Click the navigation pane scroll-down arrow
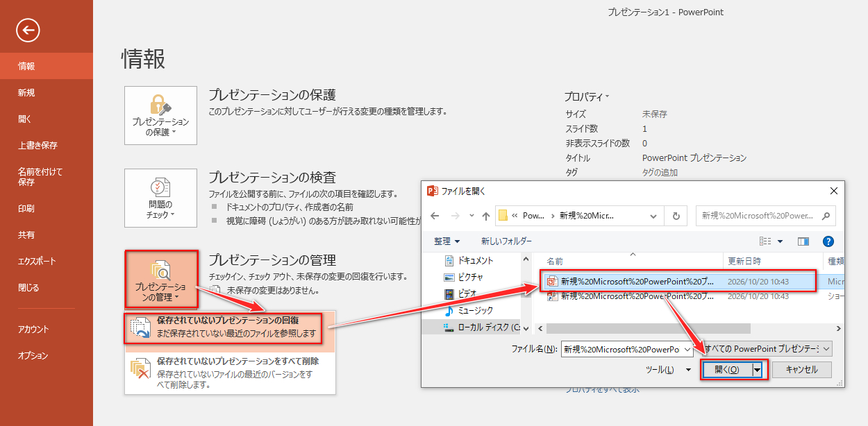The height and width of the screenshot is (426, 868). coord(527,329)
